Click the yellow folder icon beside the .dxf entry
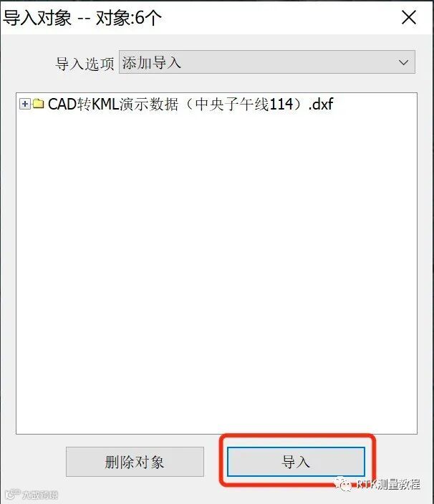Image resolution: width=434 pixels, height=504 pixels. click(38, 104)
